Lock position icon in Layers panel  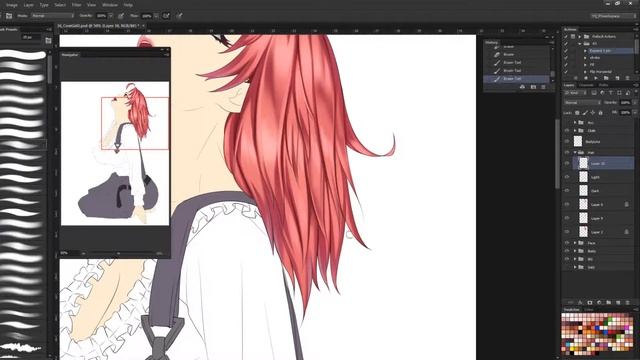[x=593, y=113]
